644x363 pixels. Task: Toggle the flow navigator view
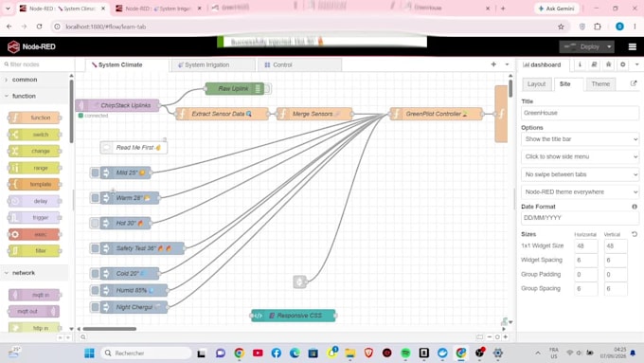(479, 337)
